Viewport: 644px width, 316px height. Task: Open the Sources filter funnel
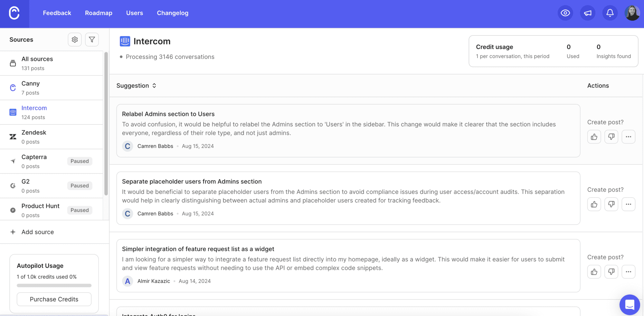tap(92, 40)
